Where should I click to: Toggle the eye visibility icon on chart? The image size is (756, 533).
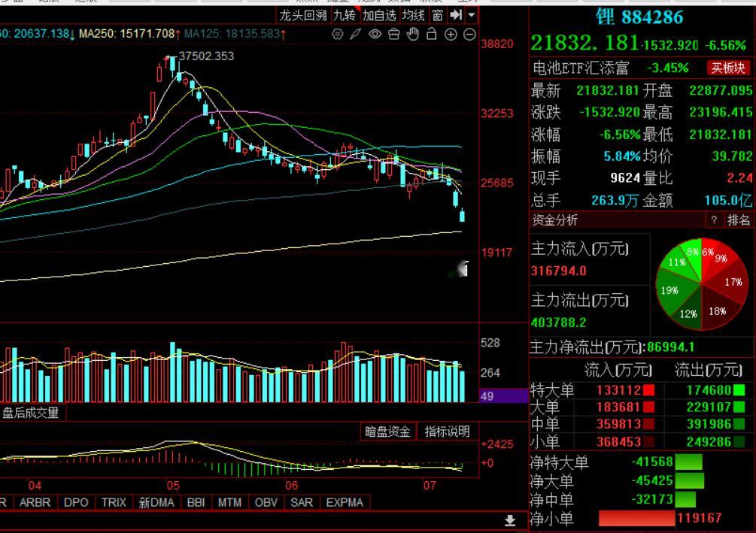375,35
